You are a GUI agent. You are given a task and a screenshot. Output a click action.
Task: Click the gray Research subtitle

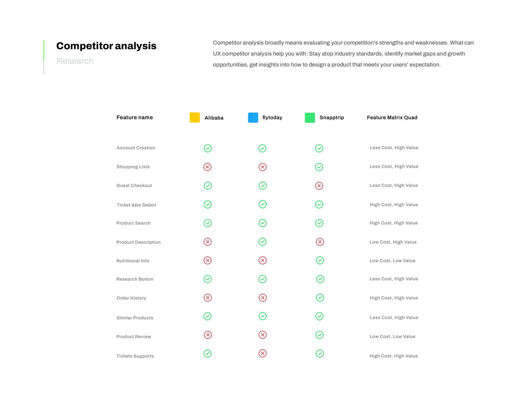75,61
